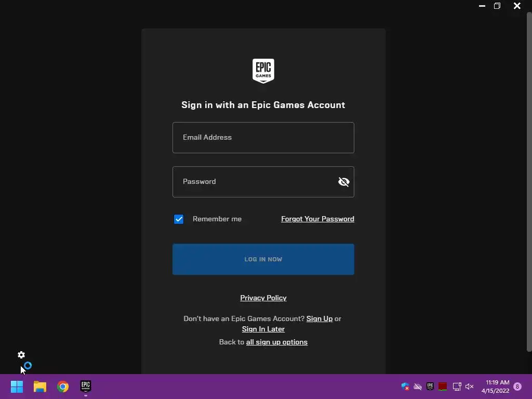Open the Forgot Your Password link
Image resolution: width=532 pixels, height=399 pixels.
tap(317, 219)
